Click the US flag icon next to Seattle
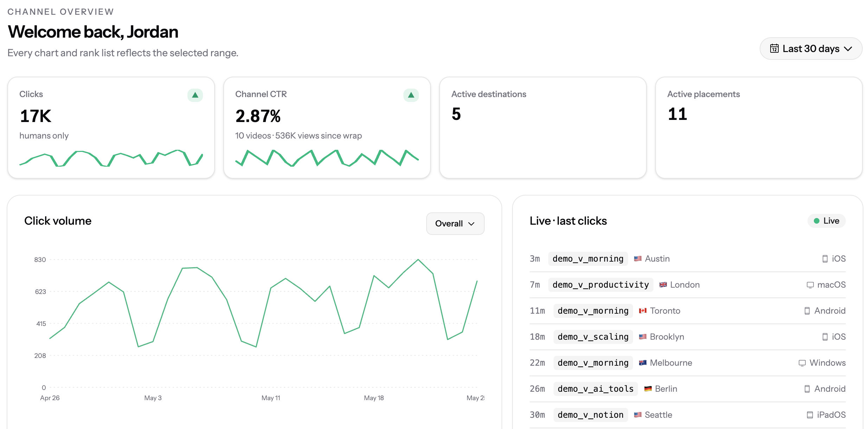 pos(638,415)
